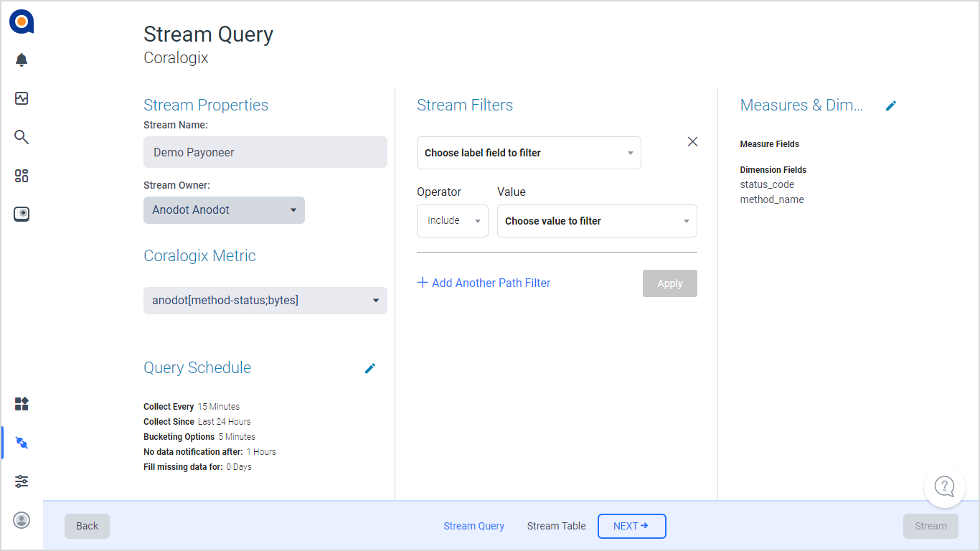Click the Measures & Dim... heading
The width and height of the screenshot is (980, 551).
[x=801, y=105]
